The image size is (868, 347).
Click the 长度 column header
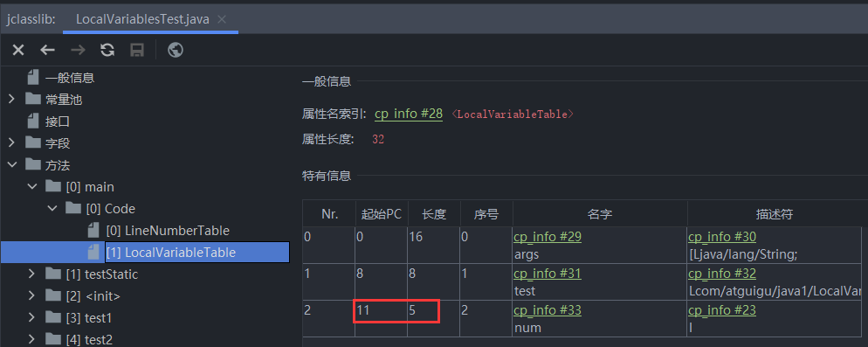(x=434, y=214)
